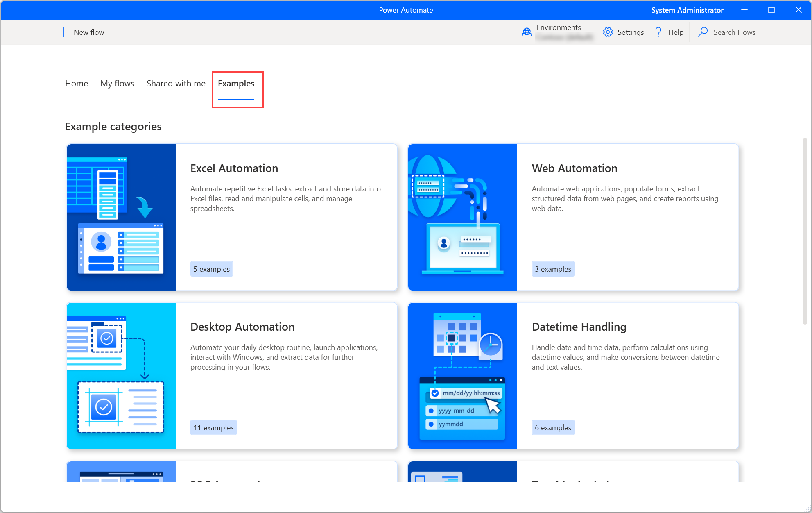Open the My flows tab
Viewport: 812px width, 513px height.
point(117,83)
